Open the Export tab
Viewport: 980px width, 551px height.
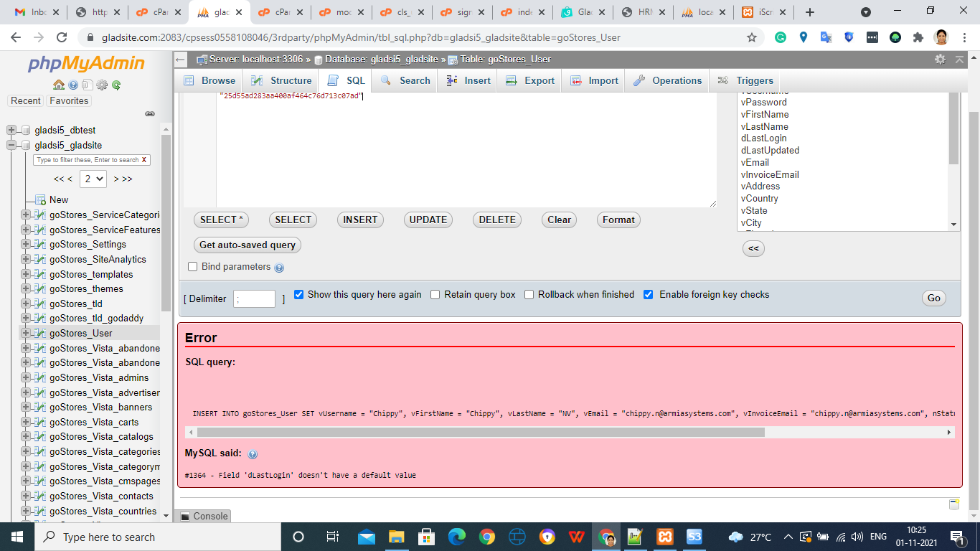pyautogui.click(x=530, y=80)
